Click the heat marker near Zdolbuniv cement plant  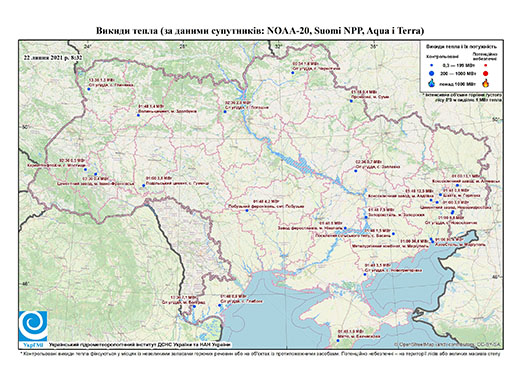point(138,115)
